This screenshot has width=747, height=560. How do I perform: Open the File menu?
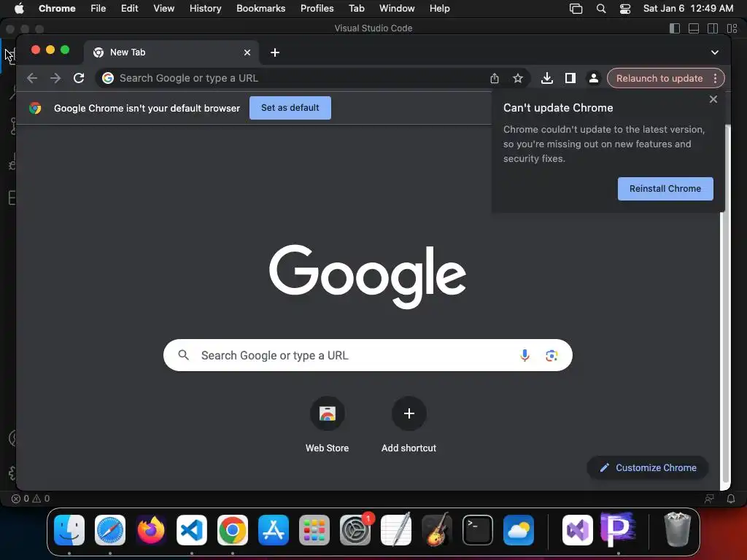click(98, 8)
